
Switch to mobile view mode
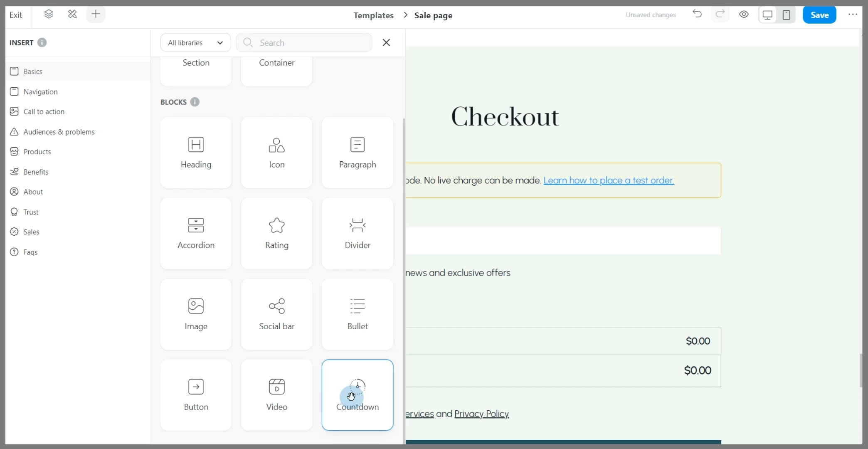(786, 15)
